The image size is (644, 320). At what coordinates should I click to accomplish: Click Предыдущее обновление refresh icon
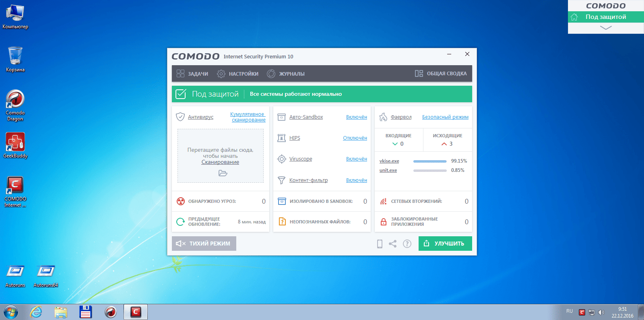(181, 222)
